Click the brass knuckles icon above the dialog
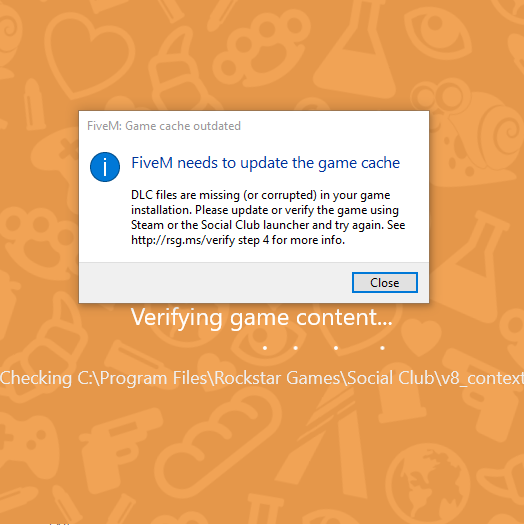 [x=261, y=47]
